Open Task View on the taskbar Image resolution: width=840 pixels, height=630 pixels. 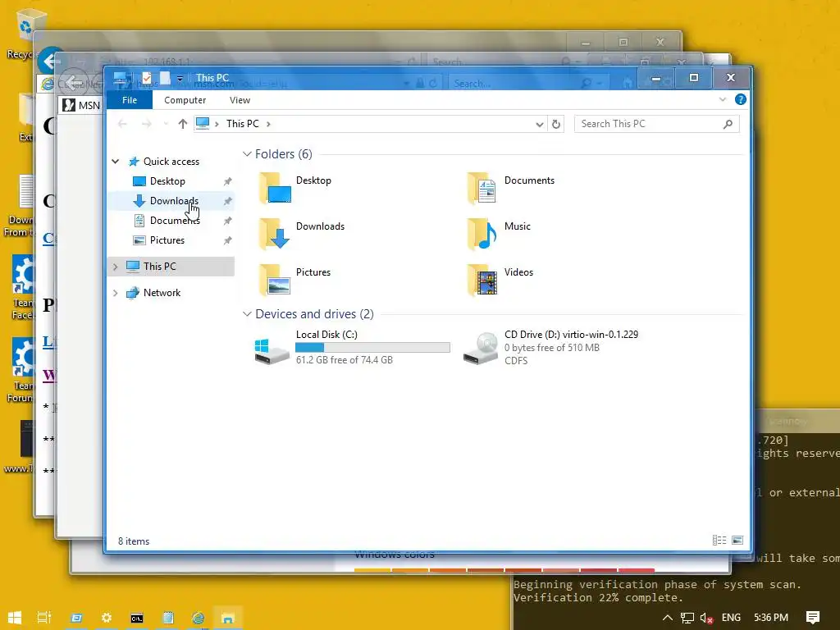44,618
